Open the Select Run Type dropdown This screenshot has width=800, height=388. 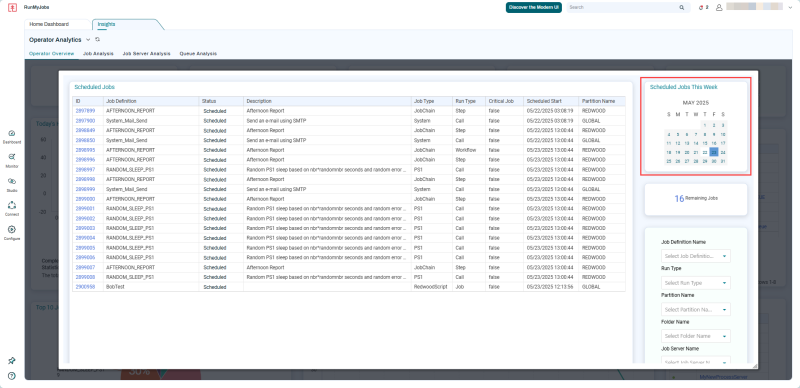[x=695, y=283]
